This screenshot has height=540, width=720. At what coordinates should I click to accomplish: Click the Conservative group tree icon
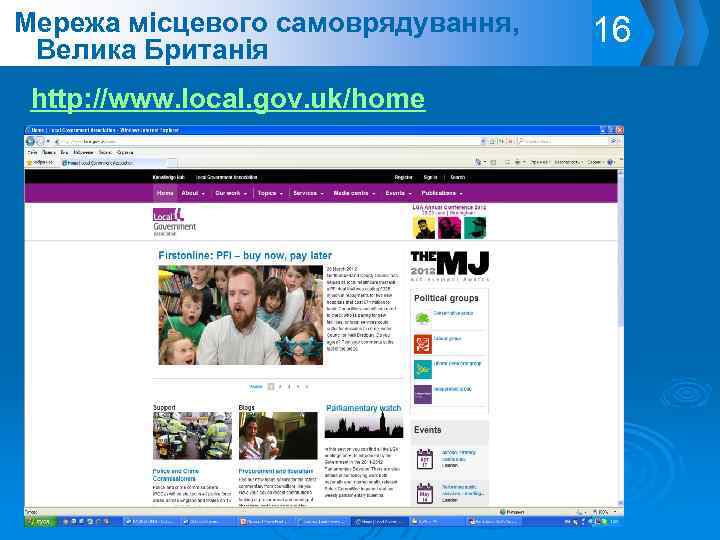click(422, 318)
